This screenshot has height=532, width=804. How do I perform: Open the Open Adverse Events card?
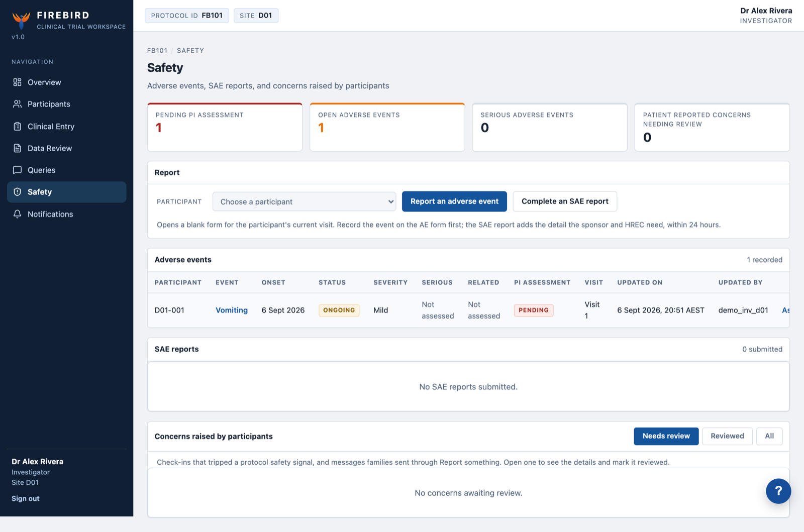coord(387,127)
